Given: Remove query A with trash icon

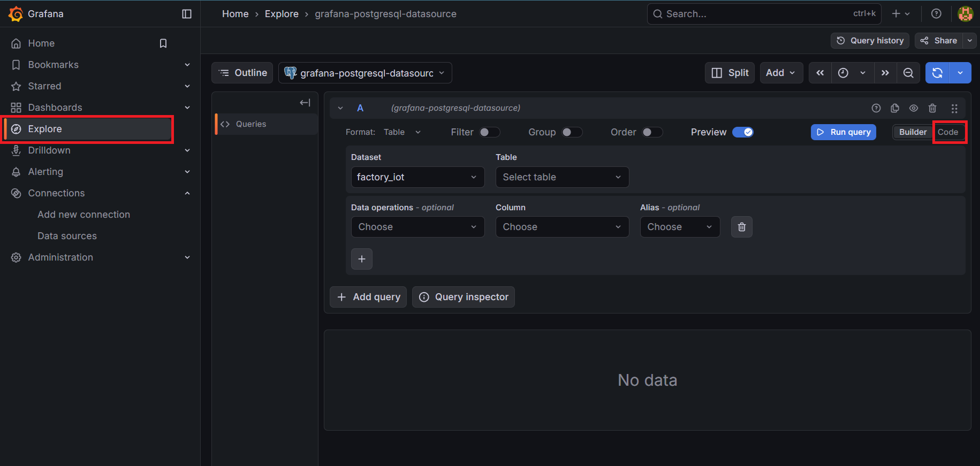Looking at the screenshot, I should (x=932, y=108).
